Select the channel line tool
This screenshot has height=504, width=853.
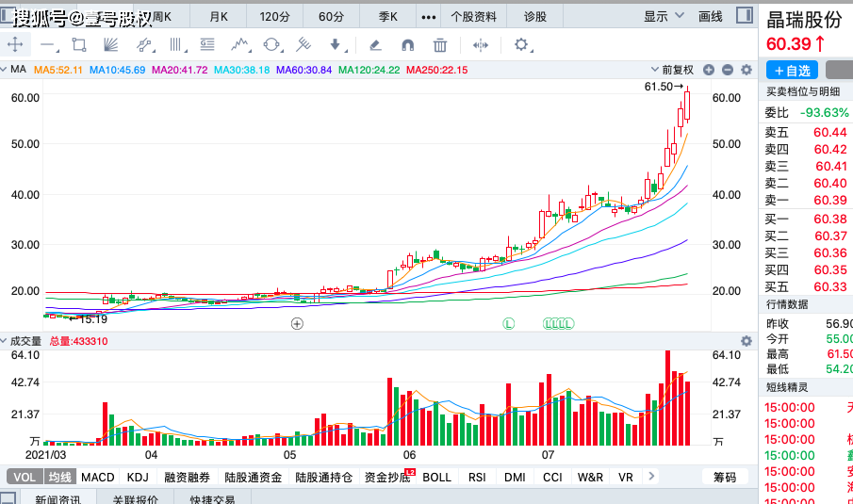(x=144, y=45)
